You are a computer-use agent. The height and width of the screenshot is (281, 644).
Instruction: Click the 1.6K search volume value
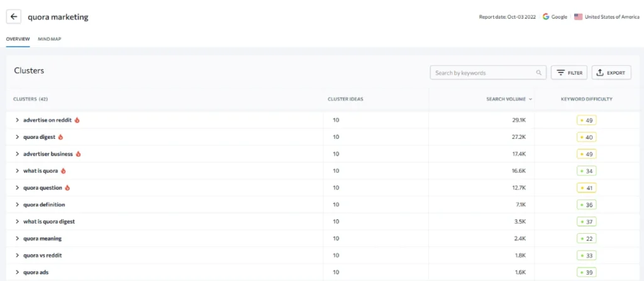coord(520,272)
